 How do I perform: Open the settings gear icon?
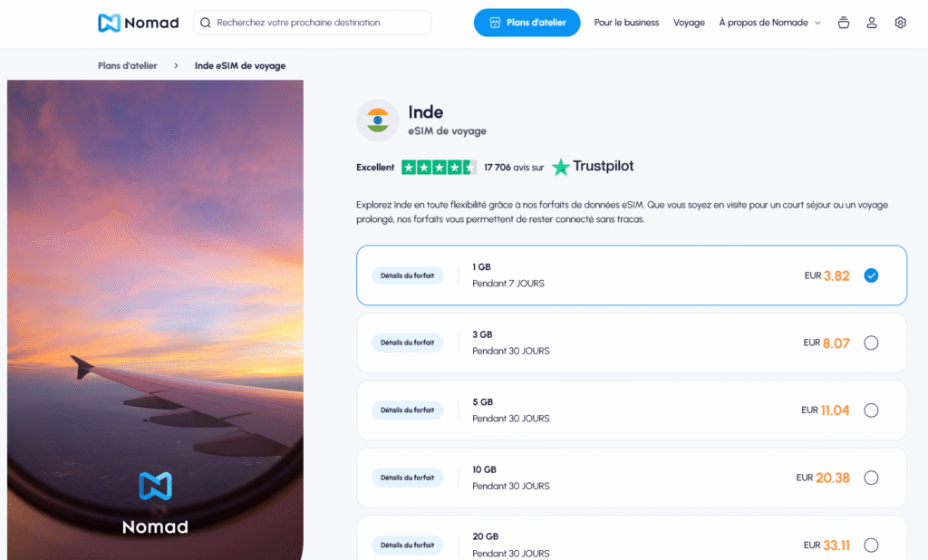[x=900, y=22]
